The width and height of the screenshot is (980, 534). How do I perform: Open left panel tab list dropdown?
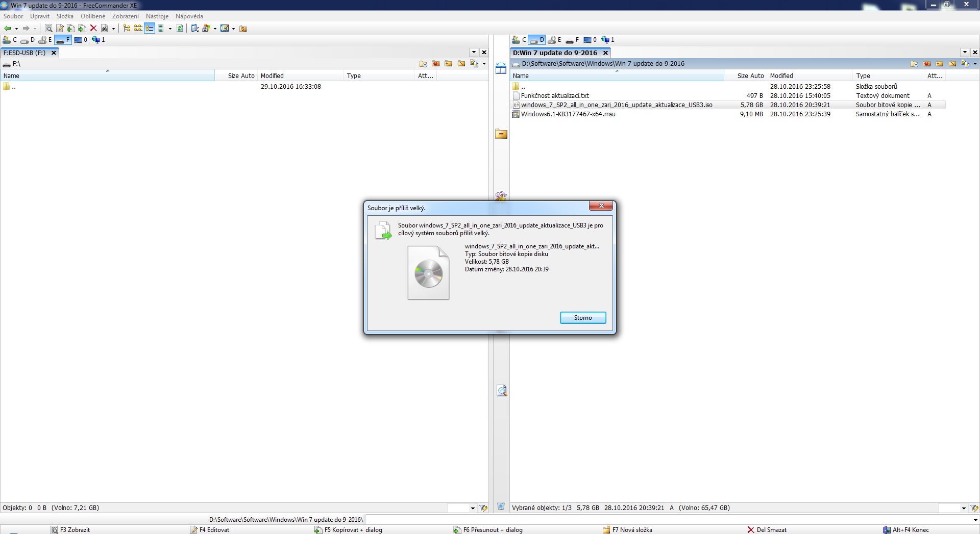coord(474,52)
